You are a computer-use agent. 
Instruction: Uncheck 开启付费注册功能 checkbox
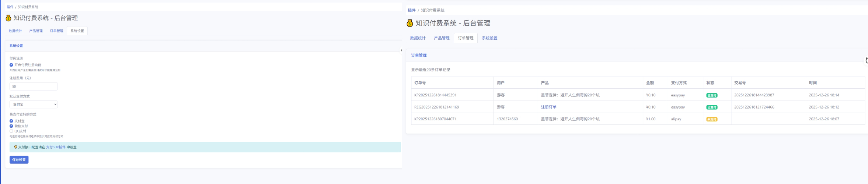pos(11,65)
